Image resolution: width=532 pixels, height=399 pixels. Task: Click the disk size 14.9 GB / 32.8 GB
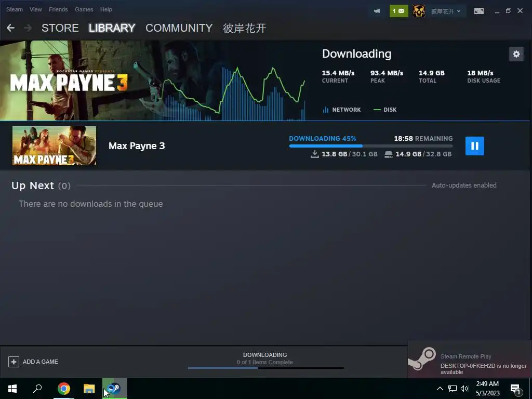[418, 154]
